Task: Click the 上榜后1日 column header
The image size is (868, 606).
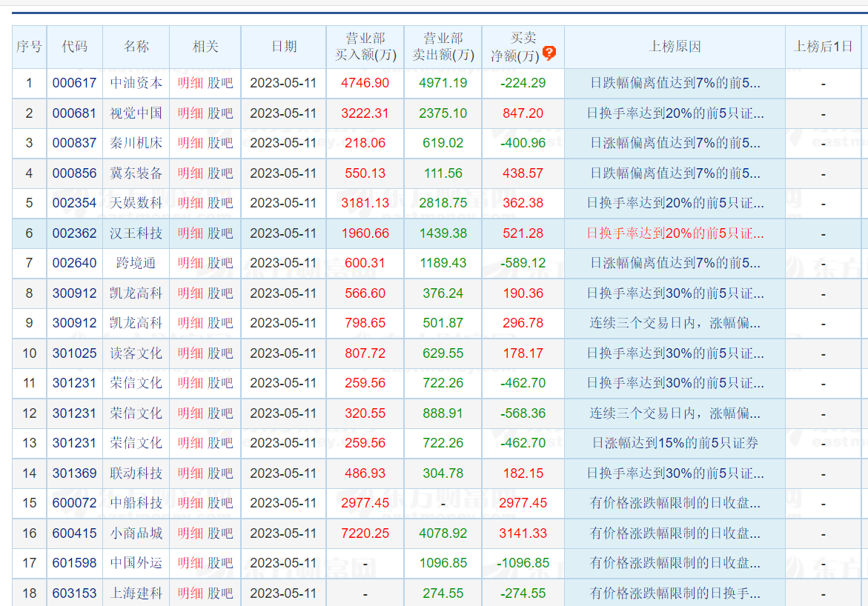Action: [x=824, y=47]
